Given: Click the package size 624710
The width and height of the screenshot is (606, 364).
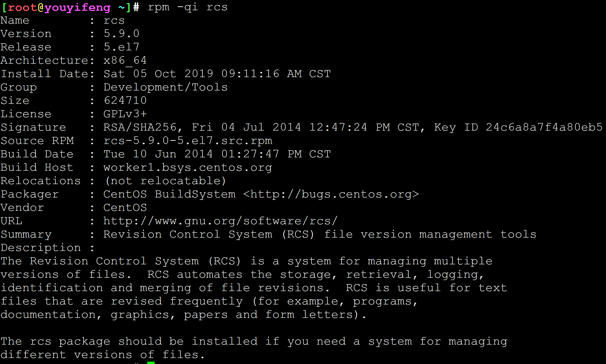Looking at the screenshot, I should (125, 100).
